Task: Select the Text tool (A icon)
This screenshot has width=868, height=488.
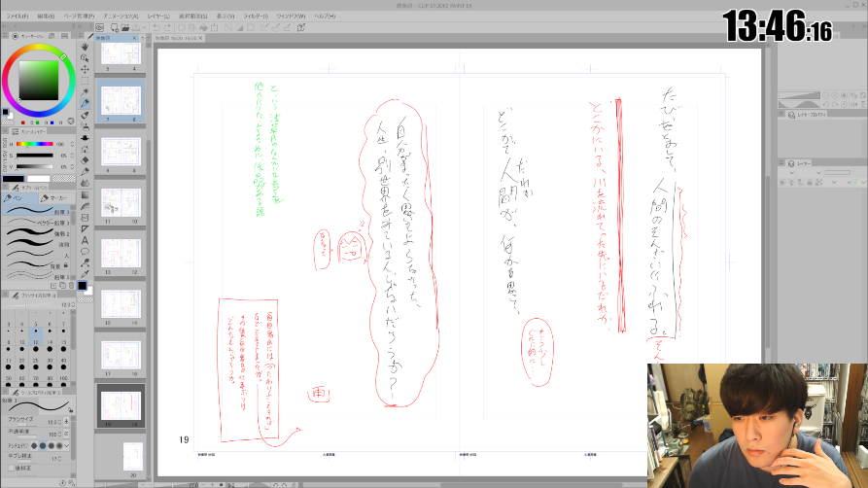Action: pos(85,240)
